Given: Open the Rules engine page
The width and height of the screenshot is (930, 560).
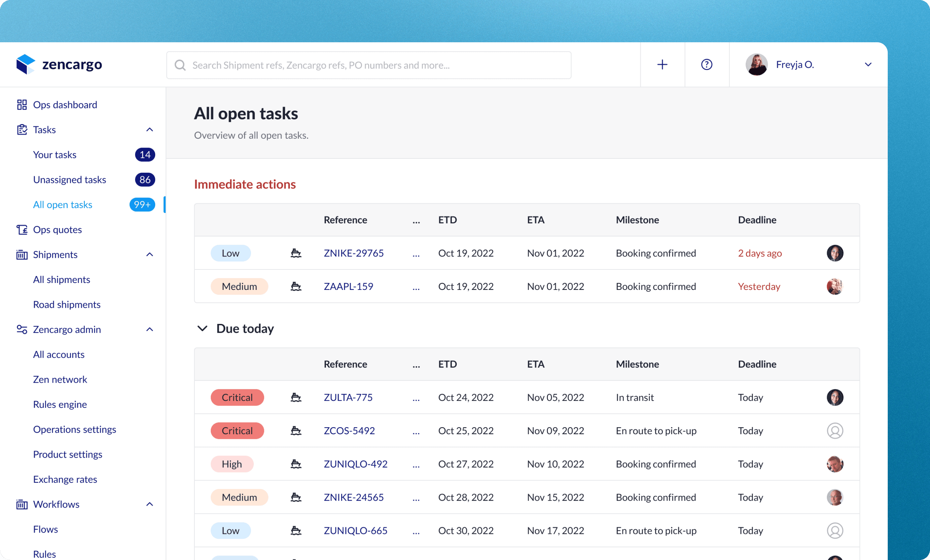Looking at the screenshot, I should tap(60, 404).
